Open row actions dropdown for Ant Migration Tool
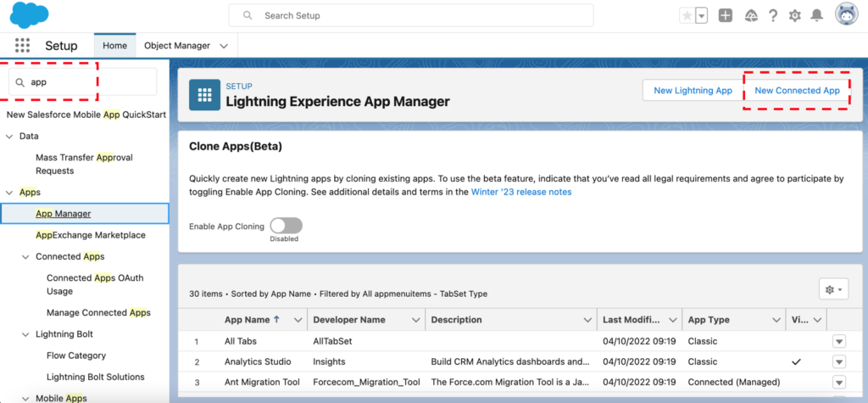868x403 pixels. coord(838,382)
